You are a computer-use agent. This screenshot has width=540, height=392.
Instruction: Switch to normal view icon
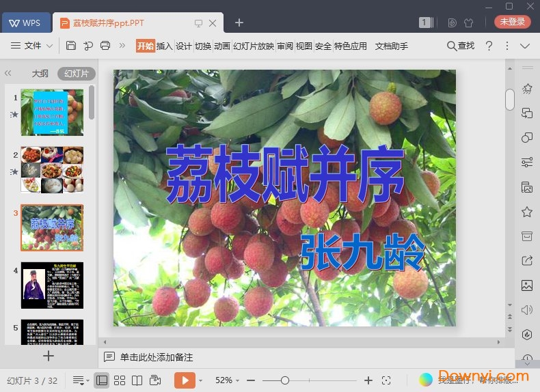(102, 380)
